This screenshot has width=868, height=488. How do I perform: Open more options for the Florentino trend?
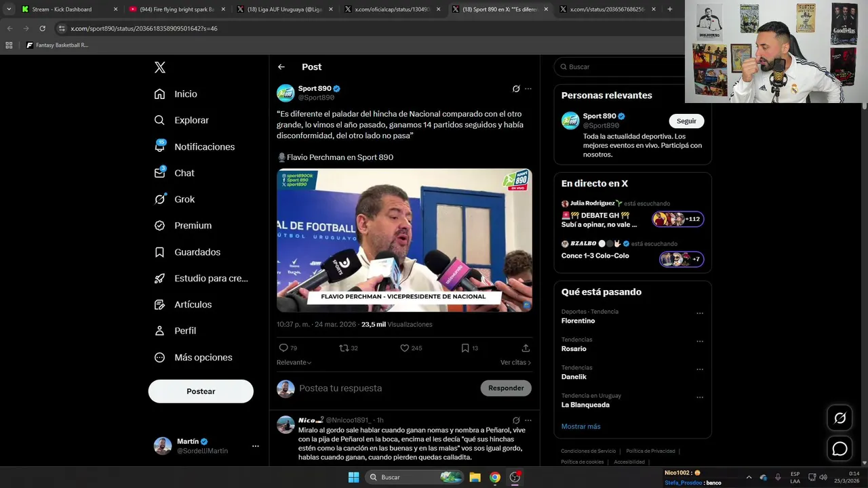point(700,313)
